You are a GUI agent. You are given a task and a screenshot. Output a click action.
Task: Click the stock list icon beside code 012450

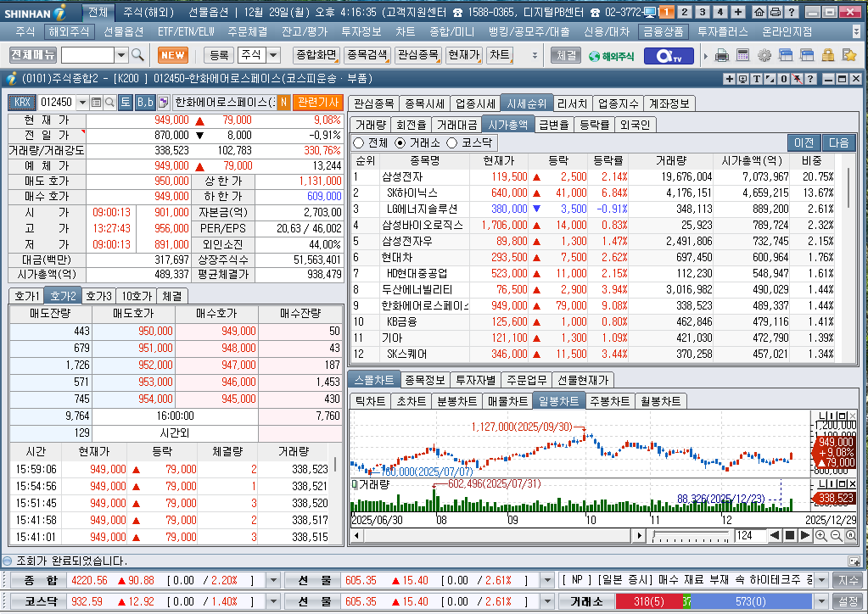coord(97,103)
